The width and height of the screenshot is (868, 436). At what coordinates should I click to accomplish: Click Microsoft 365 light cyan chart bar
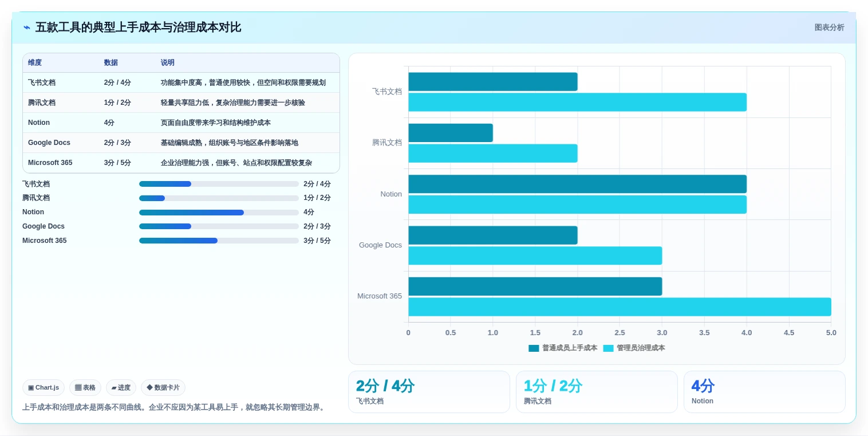click(x=620, y=307)
